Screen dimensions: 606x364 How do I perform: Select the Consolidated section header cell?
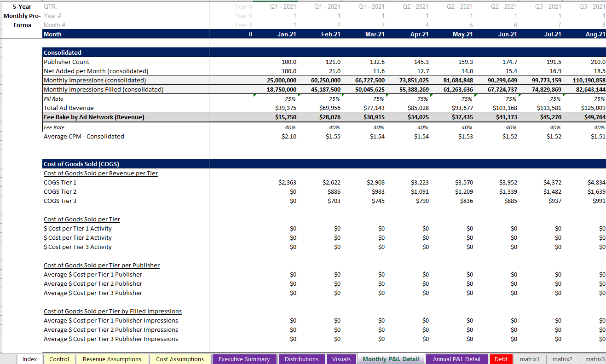coord(126,52)
